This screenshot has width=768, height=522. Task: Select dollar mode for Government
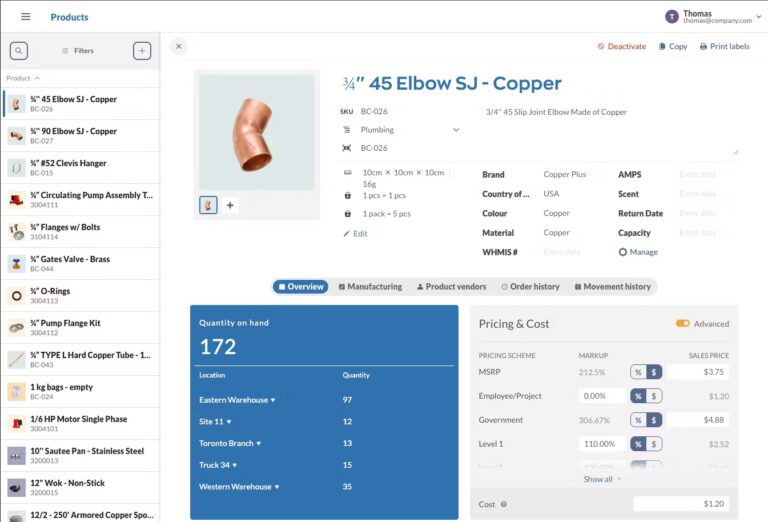coord(654,420)
